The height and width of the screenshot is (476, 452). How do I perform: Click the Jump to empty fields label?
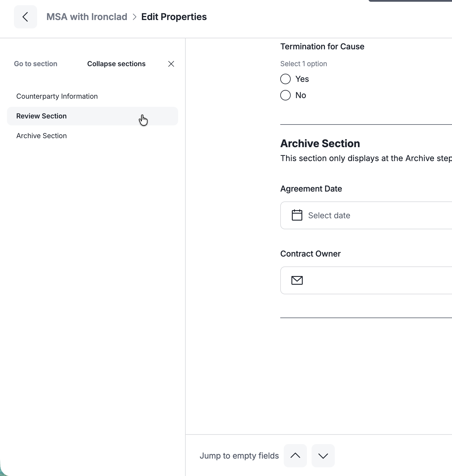[x=239, y=456]
